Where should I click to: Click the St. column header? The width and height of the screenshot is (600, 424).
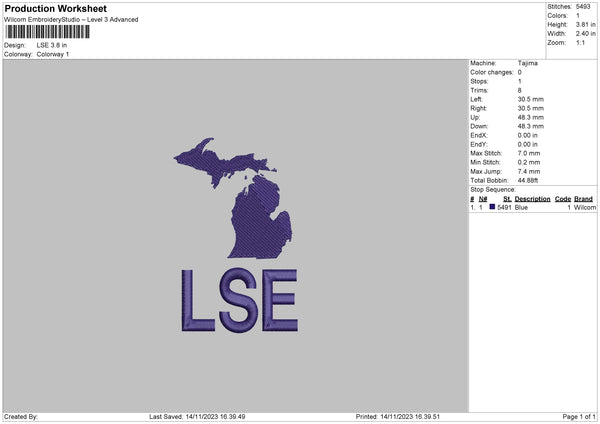tap(507, 199)
